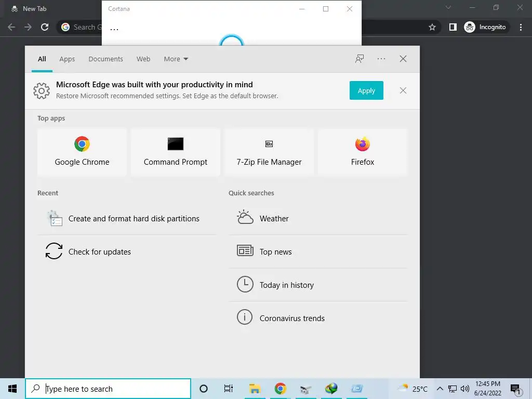The height and width of the screenshot is (399, 532).
Task: Bookmark this tab with the star icon
Action: [432, 27]
